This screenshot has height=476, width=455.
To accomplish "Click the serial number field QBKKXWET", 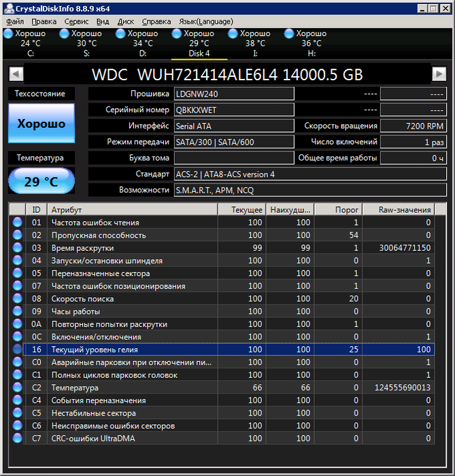I will 234,110.
